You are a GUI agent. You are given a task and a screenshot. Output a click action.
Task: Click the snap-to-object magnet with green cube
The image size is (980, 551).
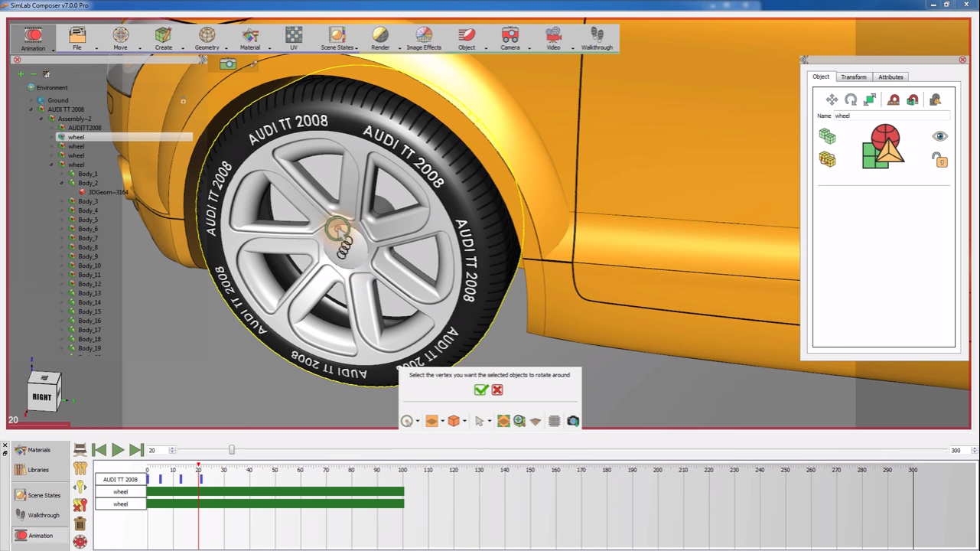912,99
